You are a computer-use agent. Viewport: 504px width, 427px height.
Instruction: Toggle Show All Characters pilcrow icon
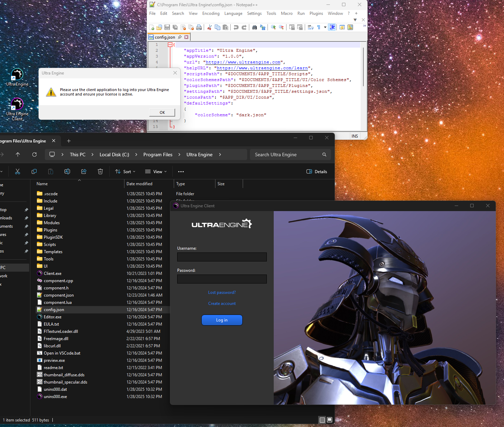pos(319,27)
